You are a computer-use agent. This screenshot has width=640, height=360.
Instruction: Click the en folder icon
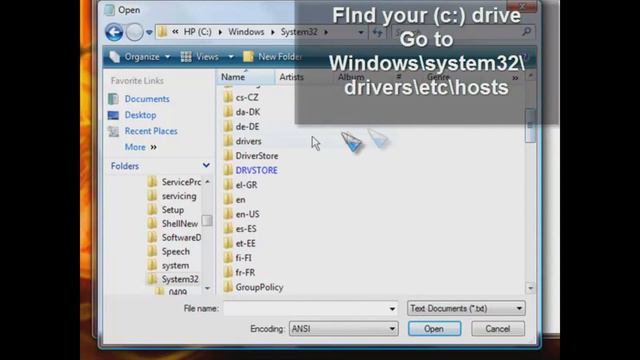(228, 200)
